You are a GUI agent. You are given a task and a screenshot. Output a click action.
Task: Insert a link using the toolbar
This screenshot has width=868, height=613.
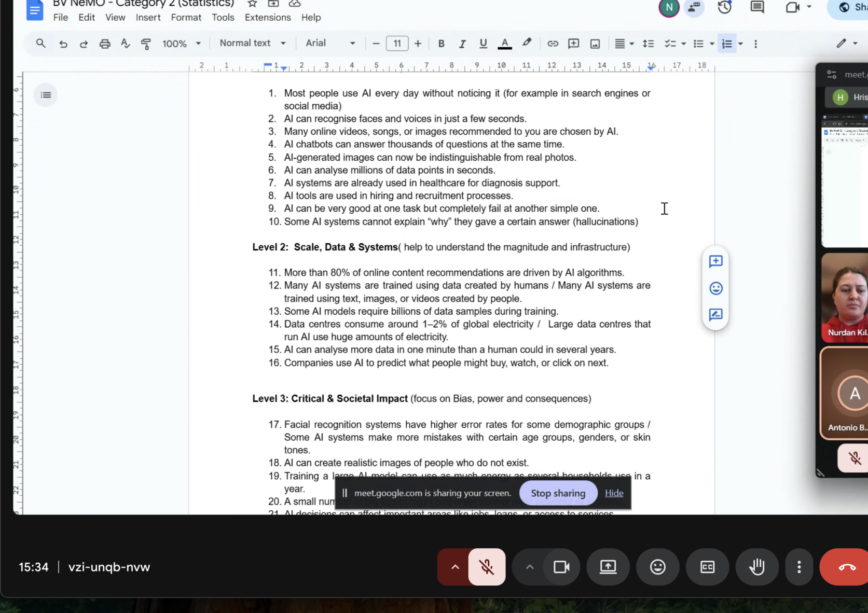(553, 44)
